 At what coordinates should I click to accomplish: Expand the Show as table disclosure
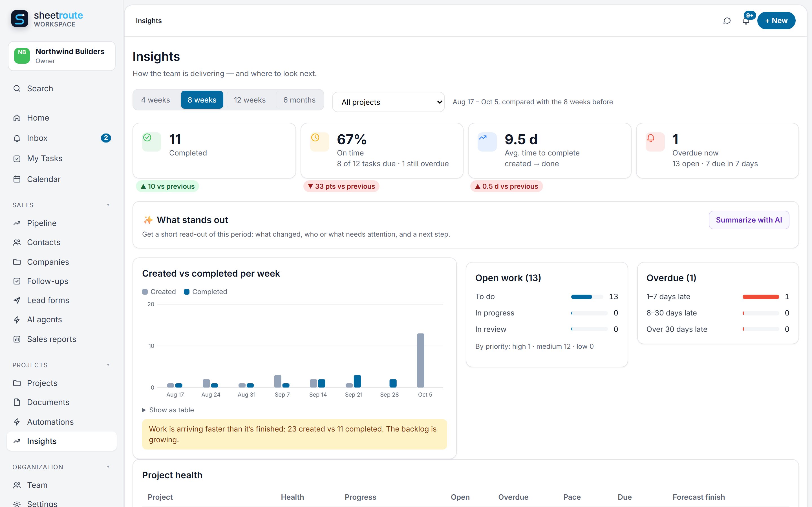(x=168, y=410)
